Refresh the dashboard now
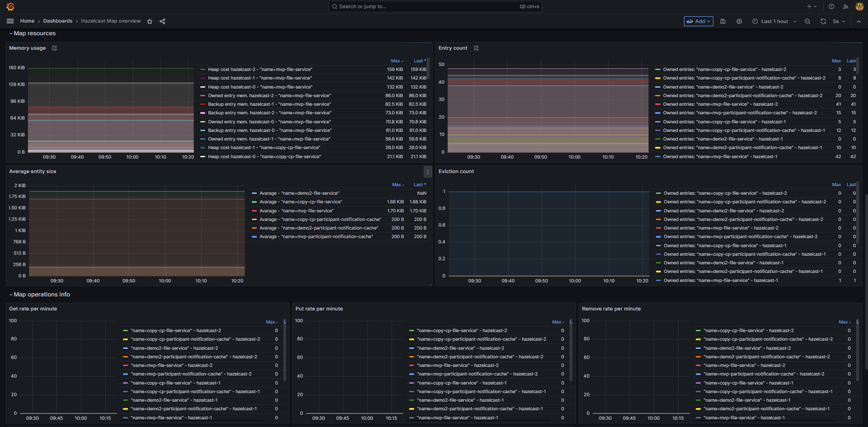This screenshot has width=868, height=427. (x=823, y=21)
